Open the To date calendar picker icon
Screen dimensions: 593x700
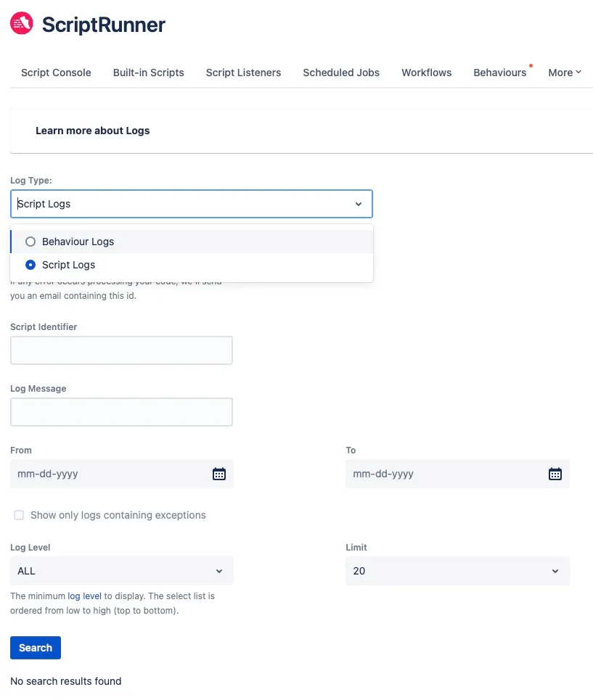click(555, 474)
